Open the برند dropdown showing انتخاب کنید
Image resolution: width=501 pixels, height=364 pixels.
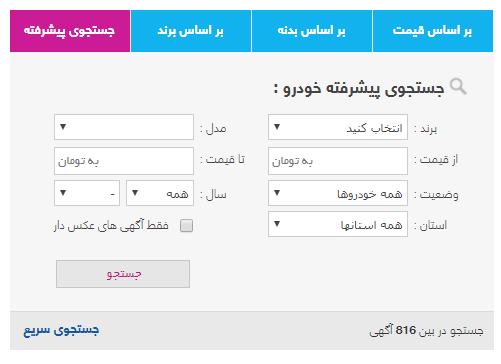pyautogui.click(x=338, y=127)
